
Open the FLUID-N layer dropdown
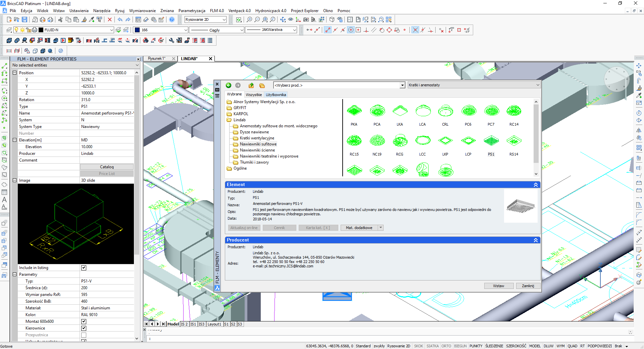click(112, 30)
